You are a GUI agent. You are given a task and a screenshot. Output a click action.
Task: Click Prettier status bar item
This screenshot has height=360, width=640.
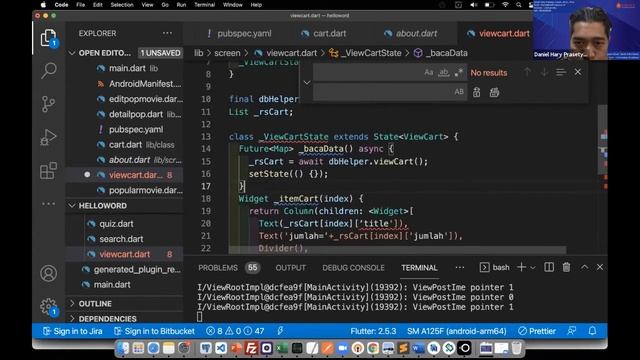[537, 331]
